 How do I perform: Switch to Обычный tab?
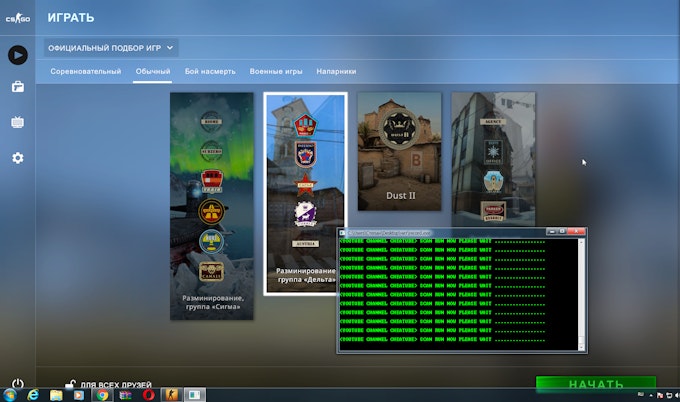[x=153, y=72]
